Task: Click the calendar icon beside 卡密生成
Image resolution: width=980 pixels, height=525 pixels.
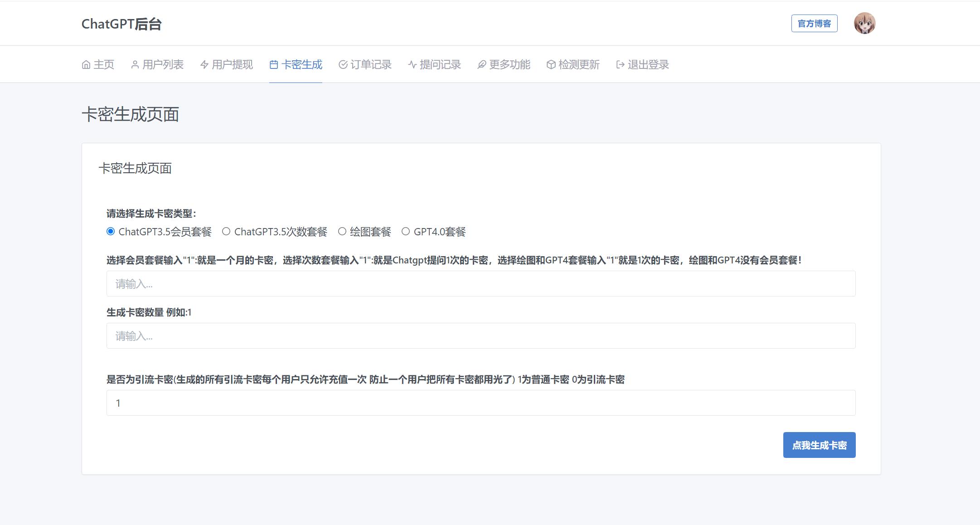Action: click(274, 64)
